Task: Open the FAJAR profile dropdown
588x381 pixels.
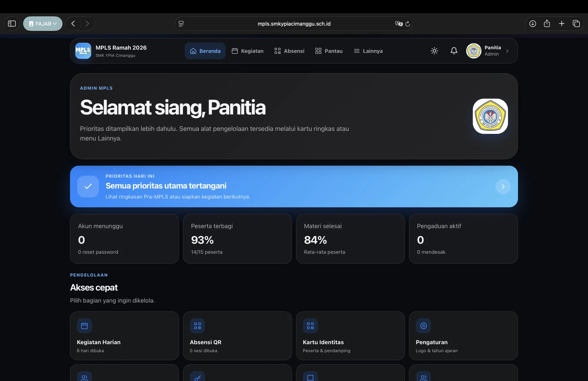Action: point(43,24)
